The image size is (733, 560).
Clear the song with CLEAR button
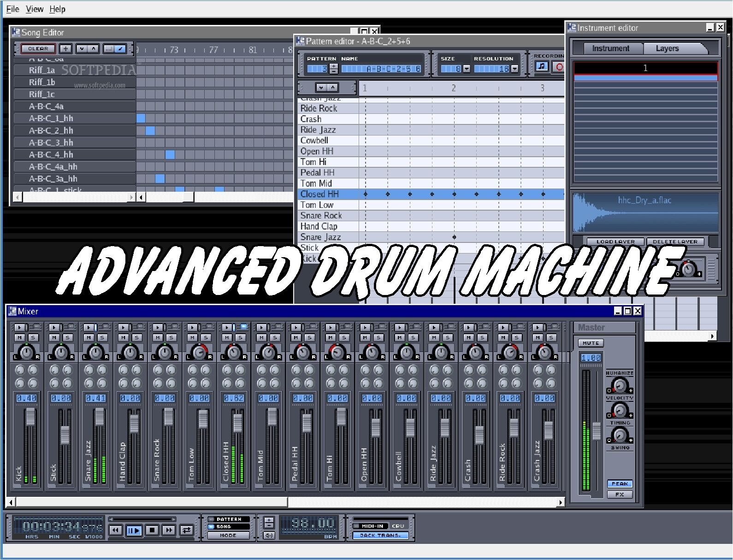tap(38, 48)
